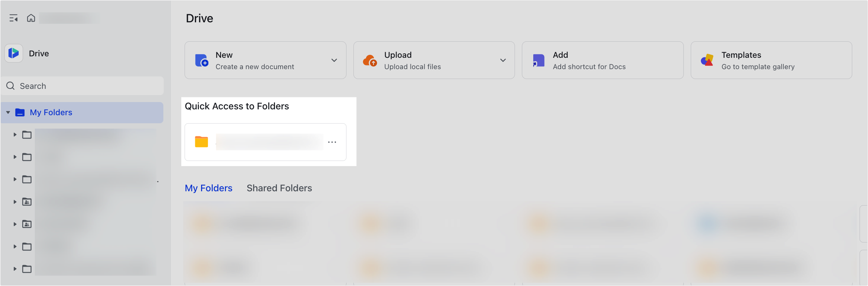The width and height of the screenshot is (868, 286).
Task: Switch to the Shared Folders tab
Action: (x=279, y=188)
